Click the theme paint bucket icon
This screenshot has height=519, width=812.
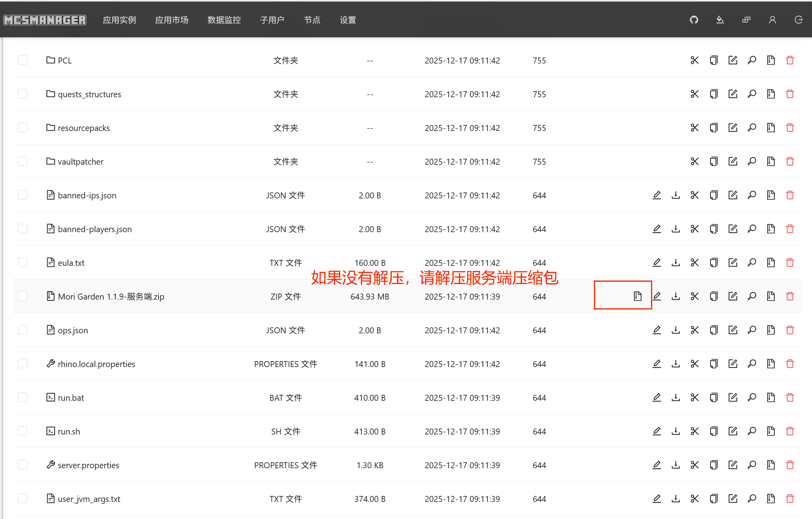click(x=720, y=20)
